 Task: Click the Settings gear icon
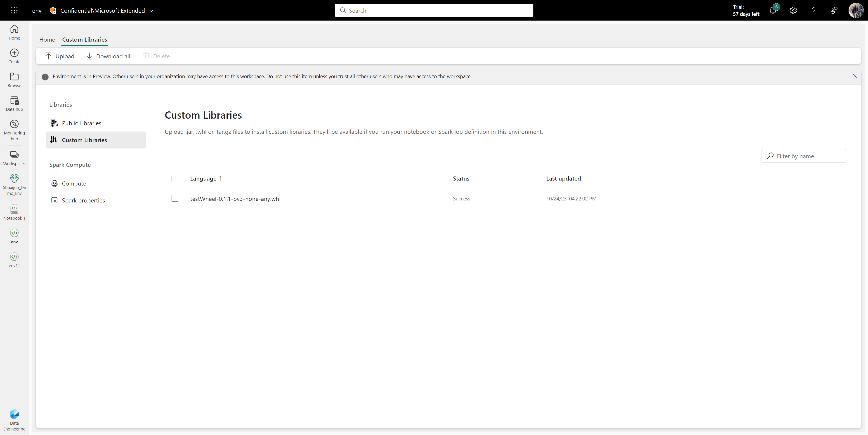click(x=793, y=10)
